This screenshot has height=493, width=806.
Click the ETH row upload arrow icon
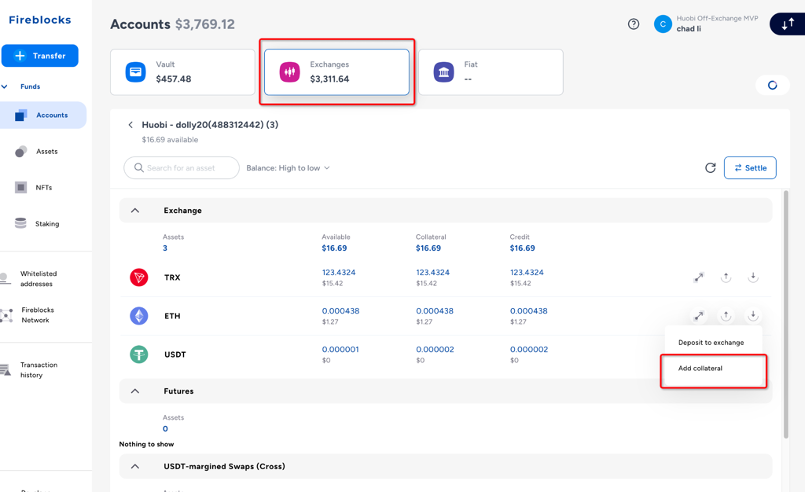pos(726,316)
